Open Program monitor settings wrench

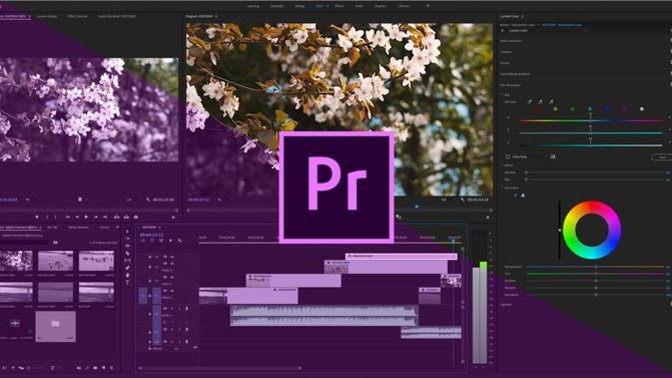pyautogui.click(x=462, y=200)
